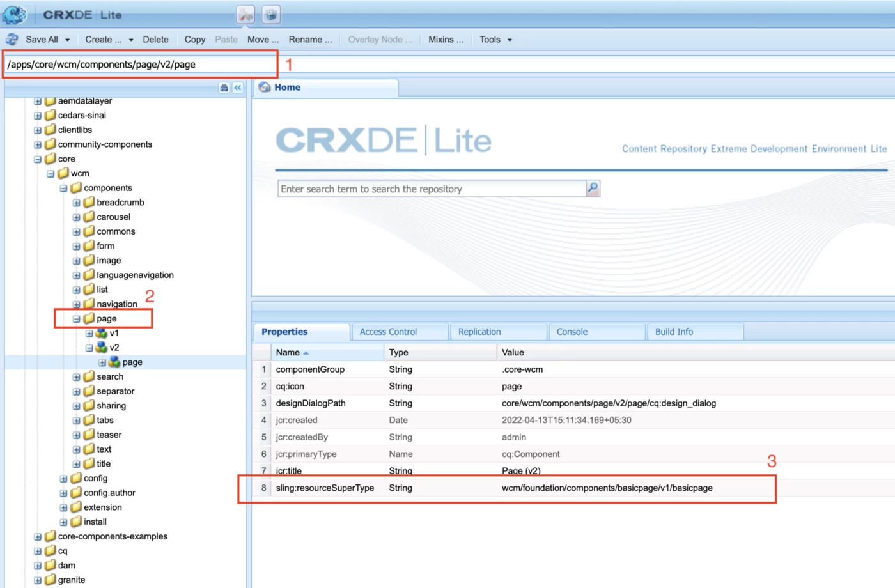Image resolution: width=895 pixels, height=588 pixels.
Task: Click the Save All disk icon
Action: [12, 39]
